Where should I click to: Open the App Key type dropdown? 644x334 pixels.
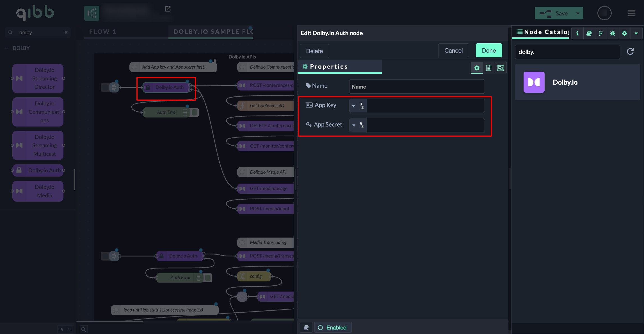358,106
